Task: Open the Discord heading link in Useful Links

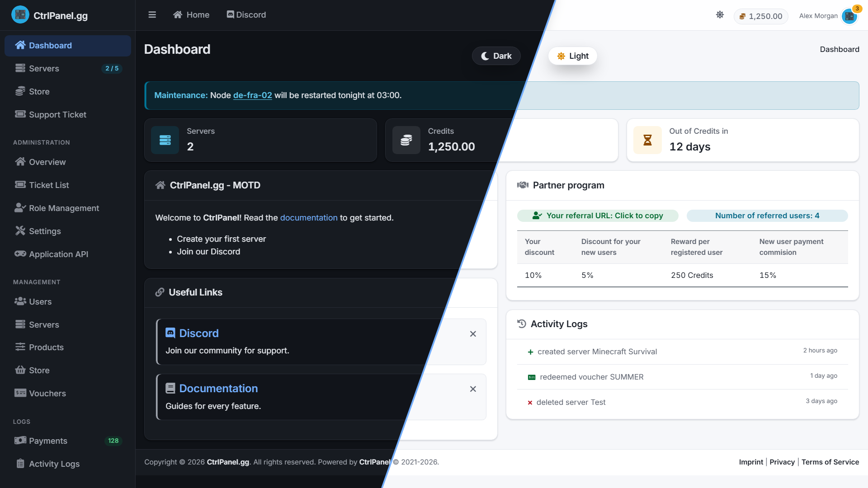Action: click(198, 333)
